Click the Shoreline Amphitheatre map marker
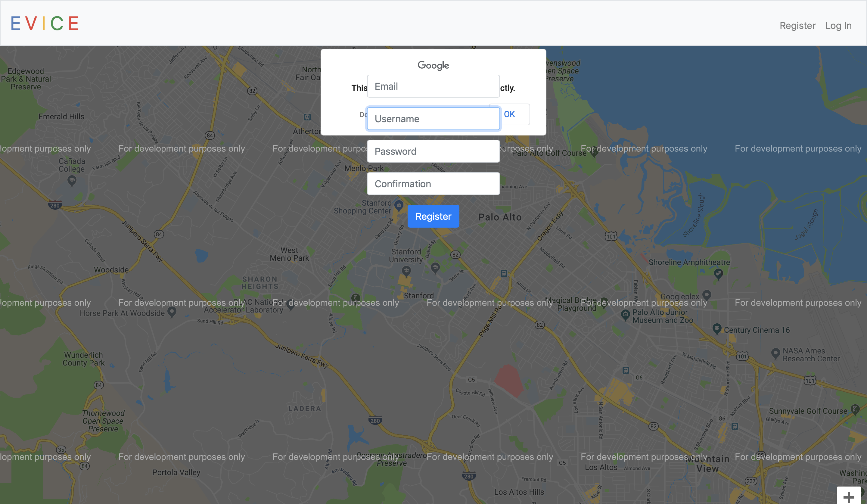The image size is (867, 504). click(x=718, y=273)
